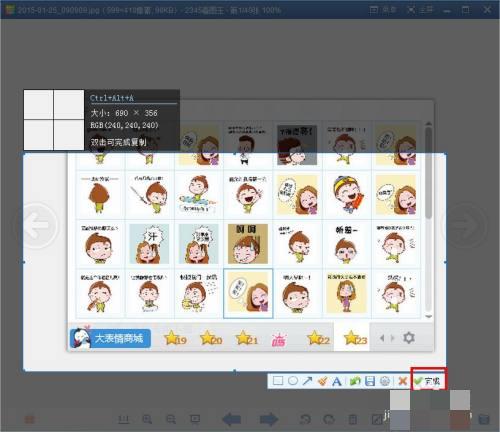The height and width of the screenshot is (432, 500).
Task: Open the 大表情商城 sticker store
Action: pos(110,339)
